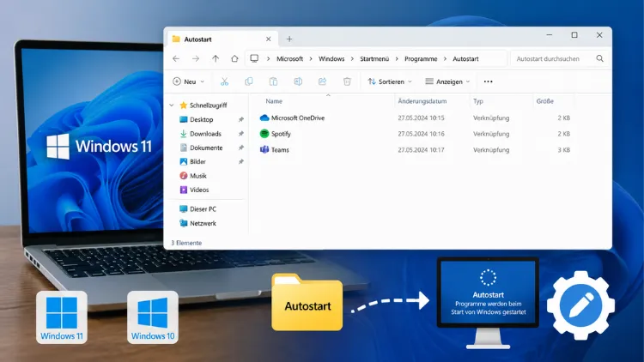Open the Sortieren dropdown
This screenshot has width=644, height=362.
[389, 81]
